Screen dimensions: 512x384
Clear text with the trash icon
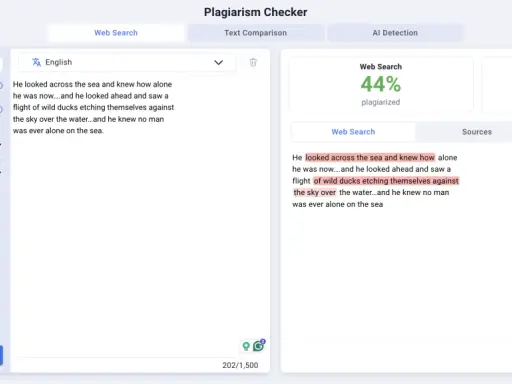[253, 62]
